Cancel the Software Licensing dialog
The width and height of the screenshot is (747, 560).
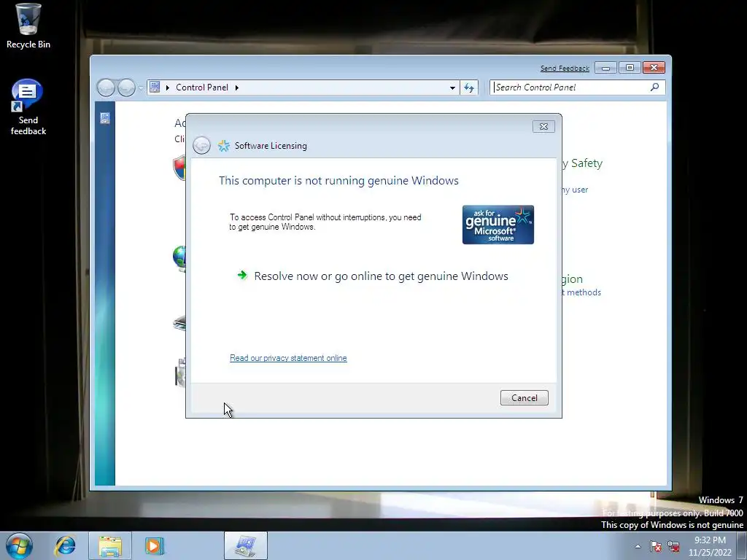(524, 398)
